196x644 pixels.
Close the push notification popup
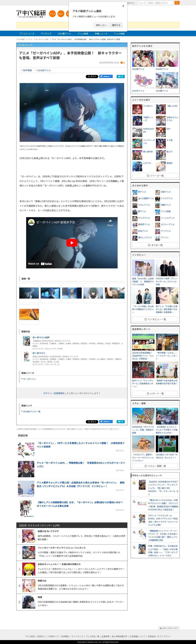tap(123, 6)
